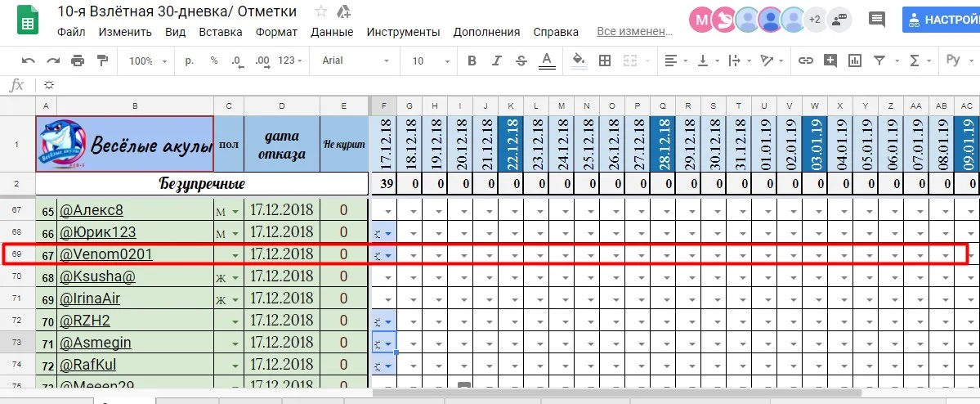980x404 pixels.
Task: Open the functions (sigma) menu
Action: [x=920, y=61]
